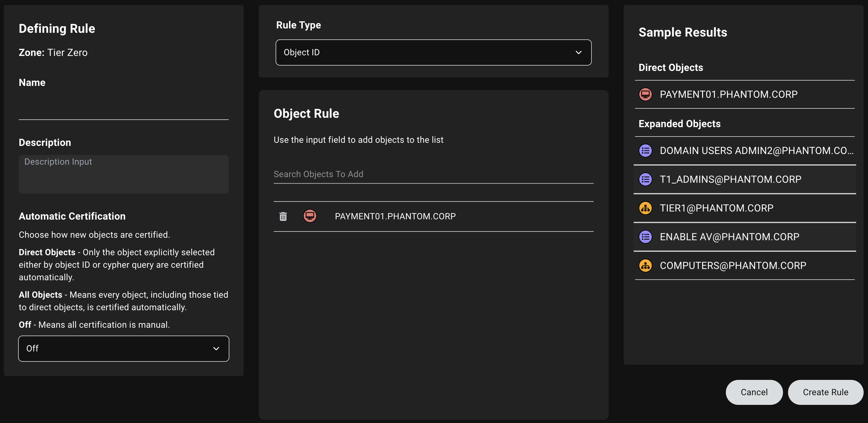Click the OU icon beside TIER1@PHANTOM.CORP
This screenshot has width=868, height=423.
coord(646,208)
